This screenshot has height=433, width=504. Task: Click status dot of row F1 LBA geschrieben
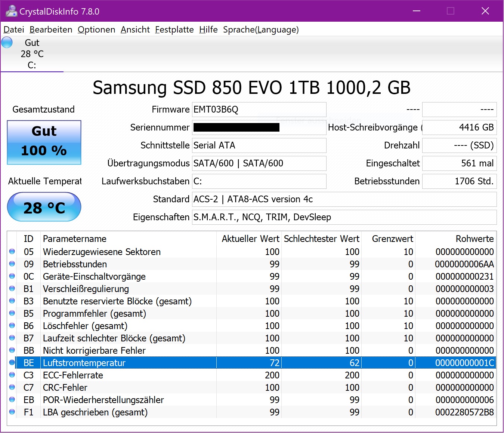[12, 412]
